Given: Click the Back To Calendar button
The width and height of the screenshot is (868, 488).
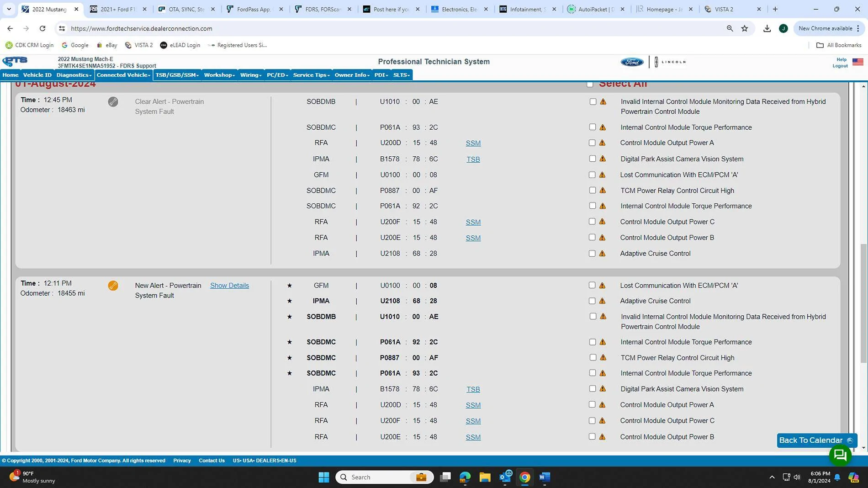Looking at the screenshot, I should pyautogui.click(x=817, y=440).
